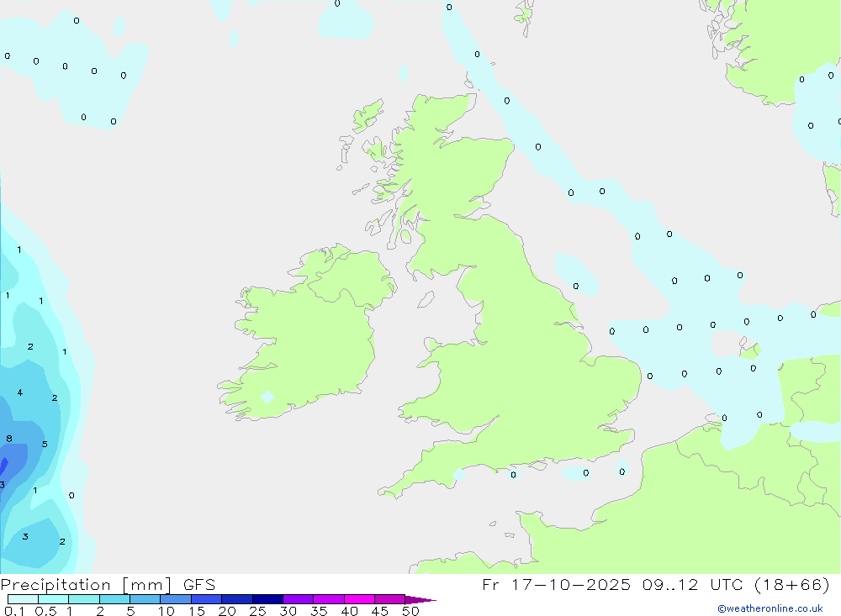Click the '5' precipitation value on map
The width and height of the screenshot is (841, 616).
45,444
